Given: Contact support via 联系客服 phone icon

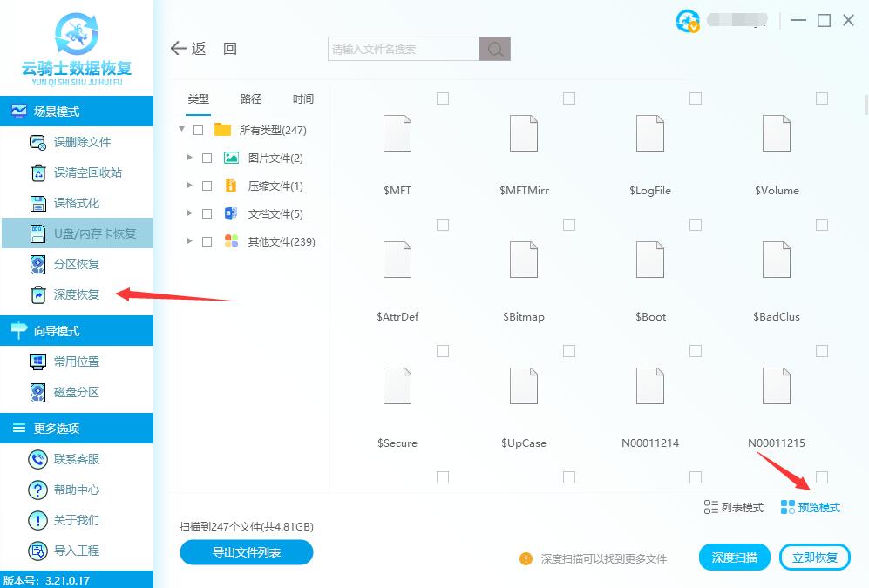Looking at the screenshot, I should [37, 459].
